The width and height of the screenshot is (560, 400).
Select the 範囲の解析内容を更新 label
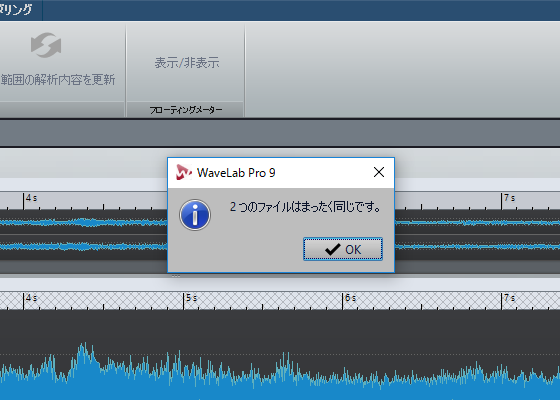(58, 79)
